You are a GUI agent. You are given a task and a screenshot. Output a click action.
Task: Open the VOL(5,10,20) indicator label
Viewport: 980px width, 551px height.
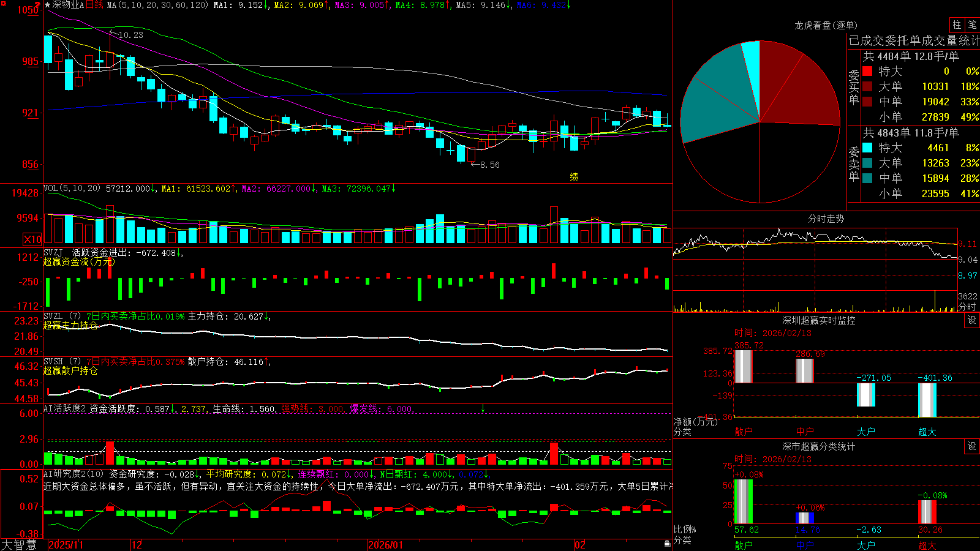[72, 189]
